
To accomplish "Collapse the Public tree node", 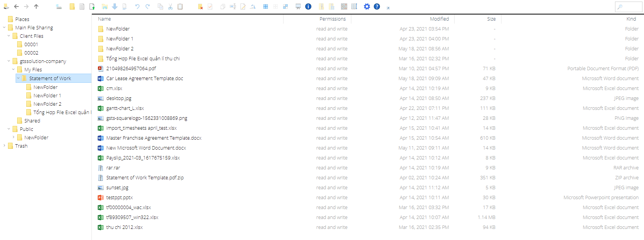I will 9,129.
